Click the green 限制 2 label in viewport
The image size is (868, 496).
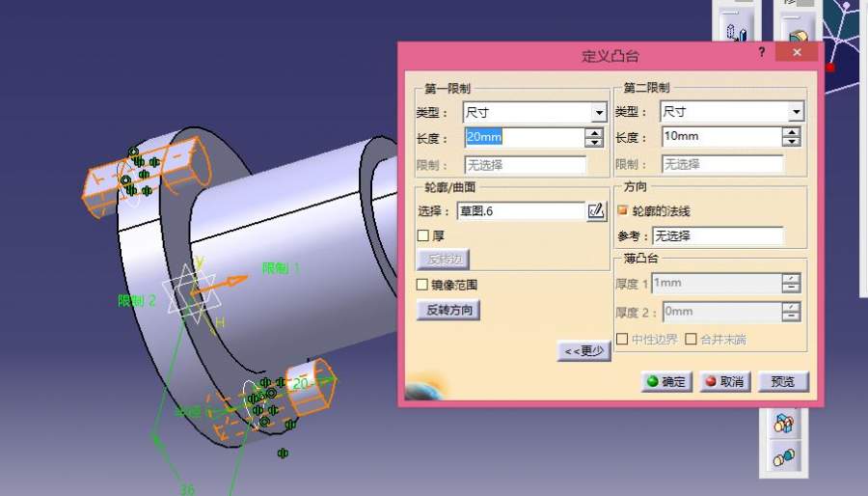(x=137, y=300)
